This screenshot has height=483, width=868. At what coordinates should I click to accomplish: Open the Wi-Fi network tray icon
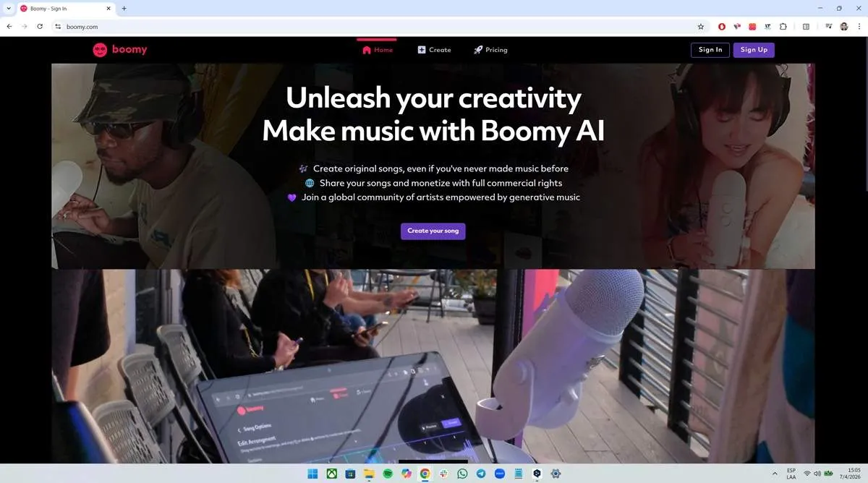[x=807, y=474]
